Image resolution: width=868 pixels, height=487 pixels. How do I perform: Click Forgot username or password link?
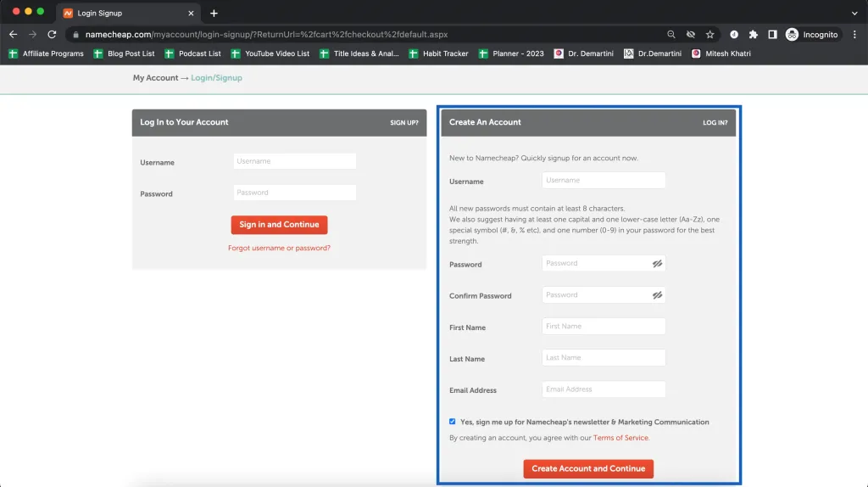click(x=279, y=249)
